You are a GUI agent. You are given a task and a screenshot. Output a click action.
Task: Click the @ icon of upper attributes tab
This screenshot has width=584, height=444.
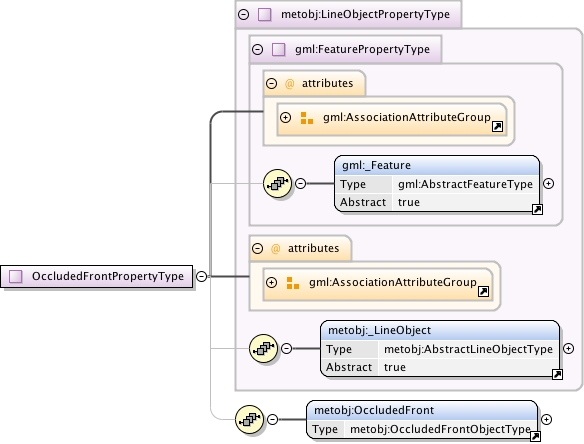(x=289, y=83)
